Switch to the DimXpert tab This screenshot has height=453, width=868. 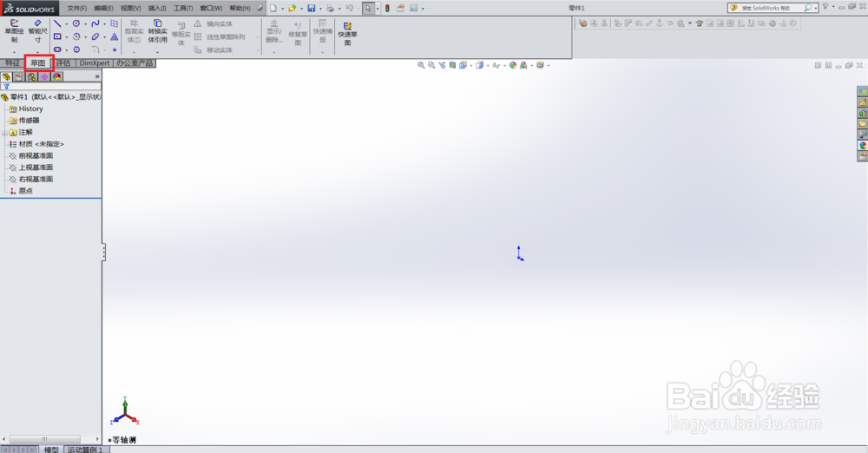(94, 63)
